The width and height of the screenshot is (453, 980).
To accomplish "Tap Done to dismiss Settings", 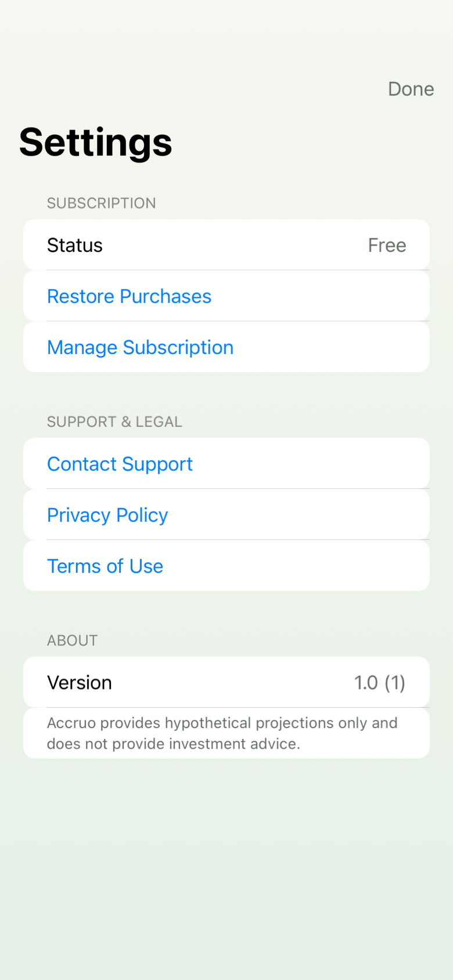I will coord(411,89).
